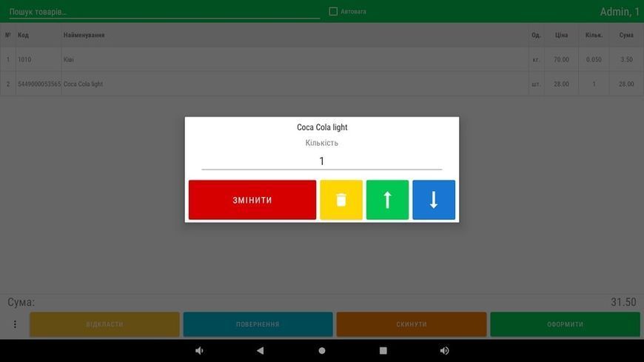Viewport: 644px width, 362px height.
Task: Increase quantity with green up arrow
Action: pyautogui.click(x=387, y=200)
